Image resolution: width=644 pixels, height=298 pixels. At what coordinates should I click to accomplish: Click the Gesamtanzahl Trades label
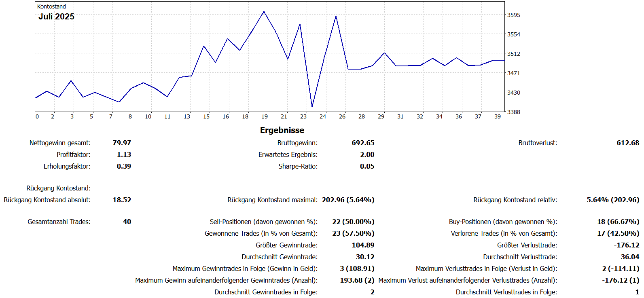59,222
